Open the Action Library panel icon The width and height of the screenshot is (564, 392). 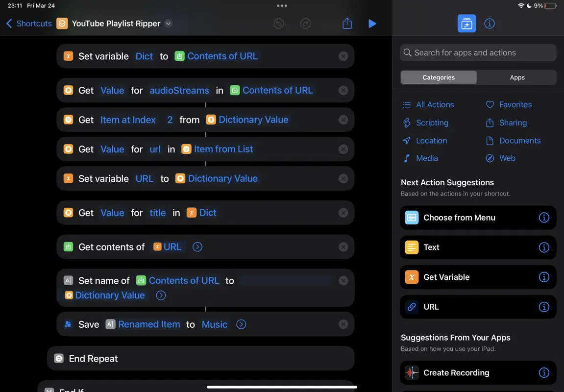(x=466, y=23)
